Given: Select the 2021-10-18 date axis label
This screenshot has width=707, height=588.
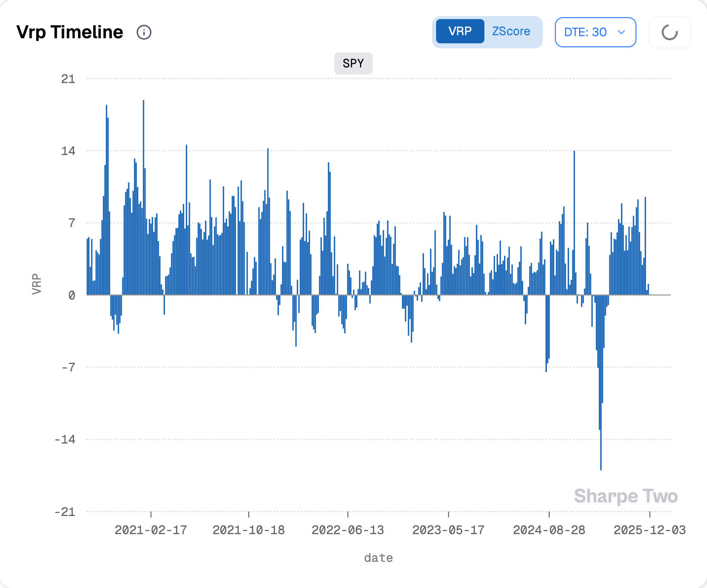Looking at the screenshot, I should pyautogui.click(x=248, y=530).
